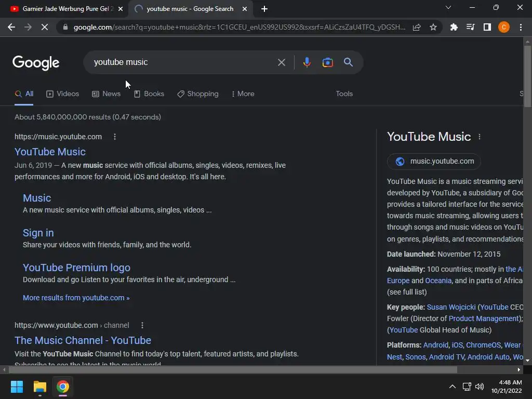Open options for youtube.com channel result
The image size is (532, 399).
pos(142,325)
